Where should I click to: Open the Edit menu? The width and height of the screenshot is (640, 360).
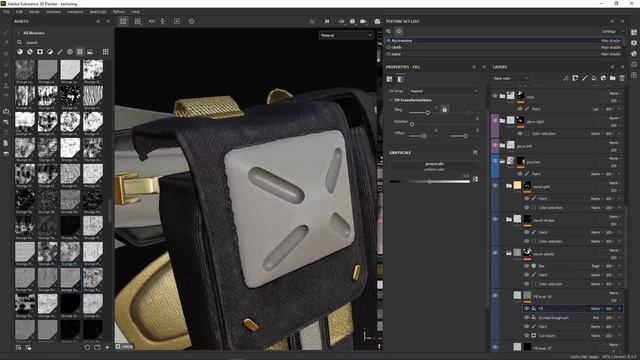coord(19,12)
